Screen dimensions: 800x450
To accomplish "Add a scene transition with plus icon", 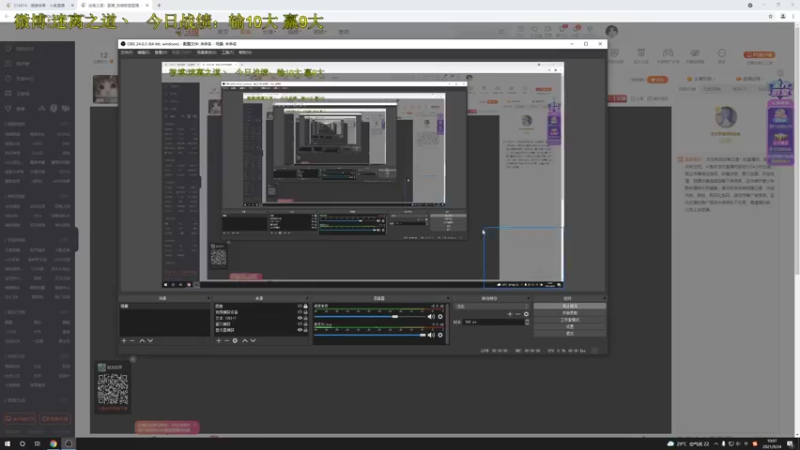I will [x=510, y=314].
